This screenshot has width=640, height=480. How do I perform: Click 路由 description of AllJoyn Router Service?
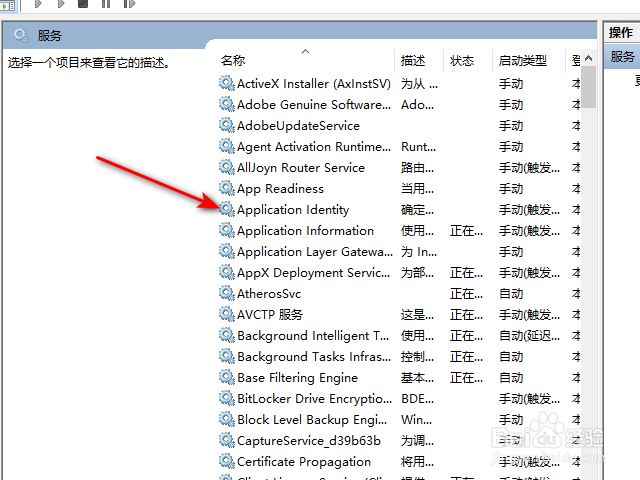[418, 168]
